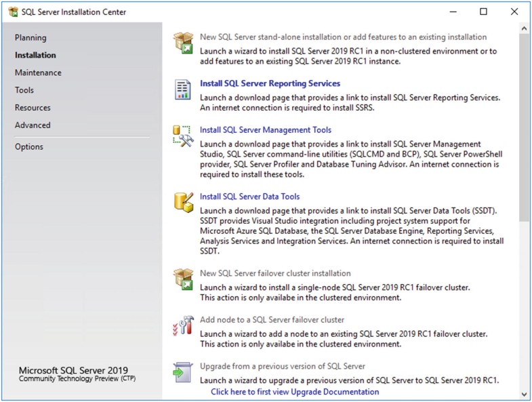The image size is (532, 402).
Task: Select the Installation section in sidebar
Action: tap(35, 56)
